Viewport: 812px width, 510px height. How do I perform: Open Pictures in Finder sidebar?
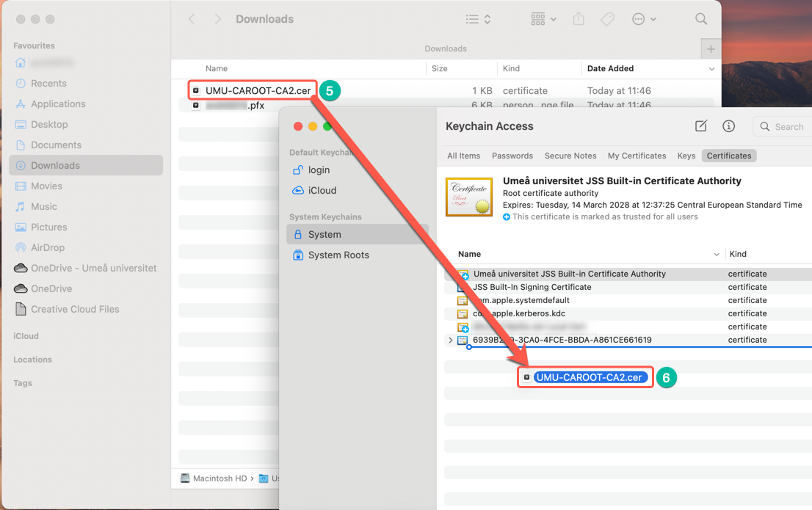click(x=48, y=227)
